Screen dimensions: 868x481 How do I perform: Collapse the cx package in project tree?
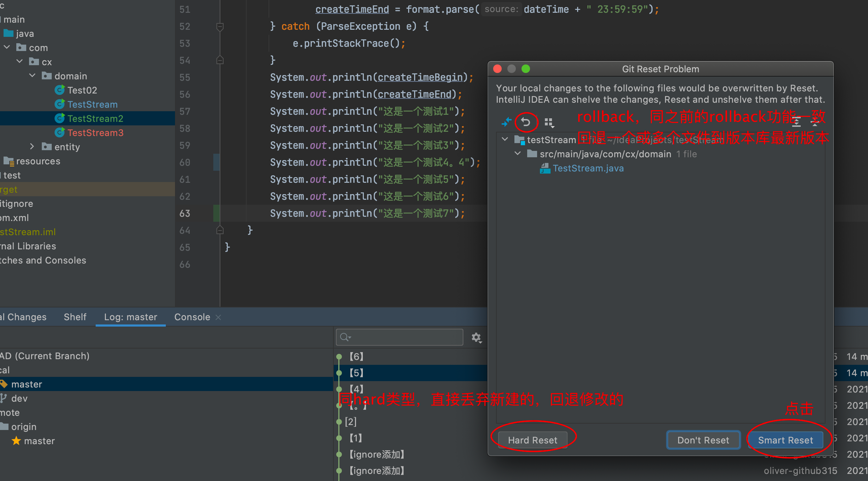pos(20,62)
